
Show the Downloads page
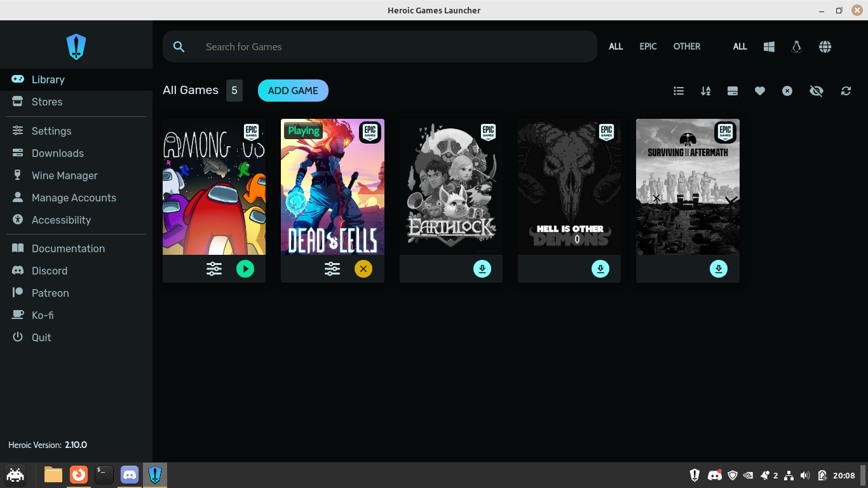(x=76, y=153)
